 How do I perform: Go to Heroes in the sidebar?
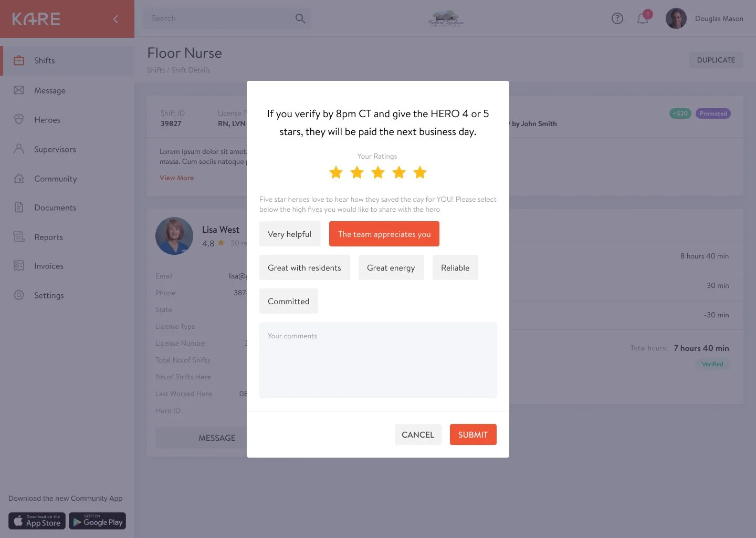click(67, 120)
